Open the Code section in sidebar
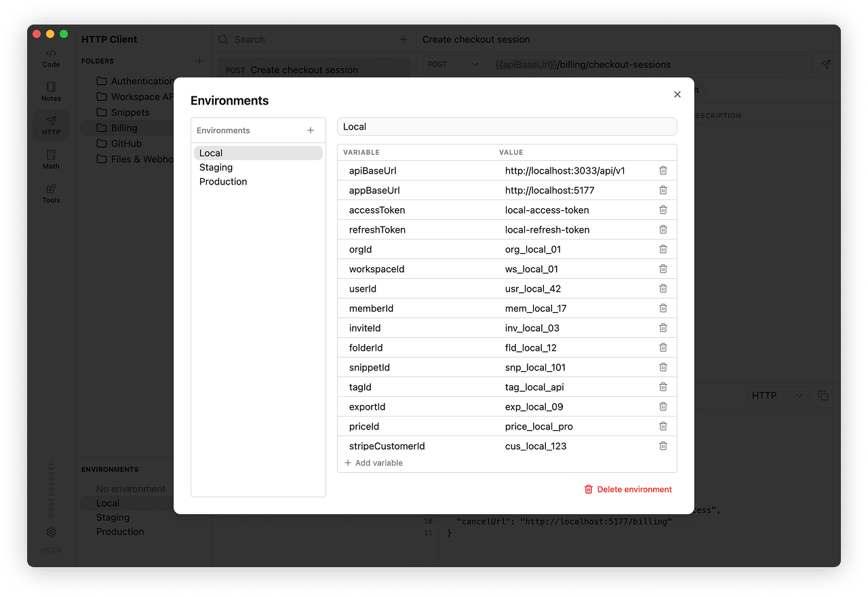 coord(51,58)
